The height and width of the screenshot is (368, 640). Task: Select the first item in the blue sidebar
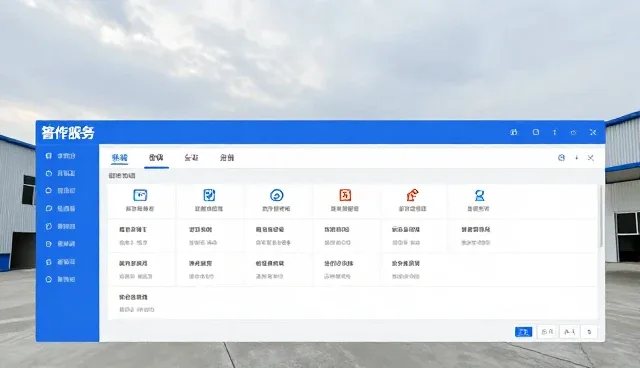click(61, 156)
